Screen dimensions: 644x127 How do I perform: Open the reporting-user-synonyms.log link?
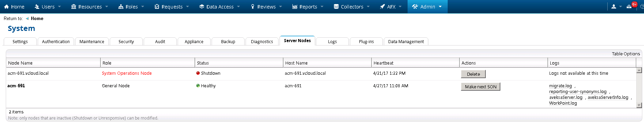coord(578,92)
